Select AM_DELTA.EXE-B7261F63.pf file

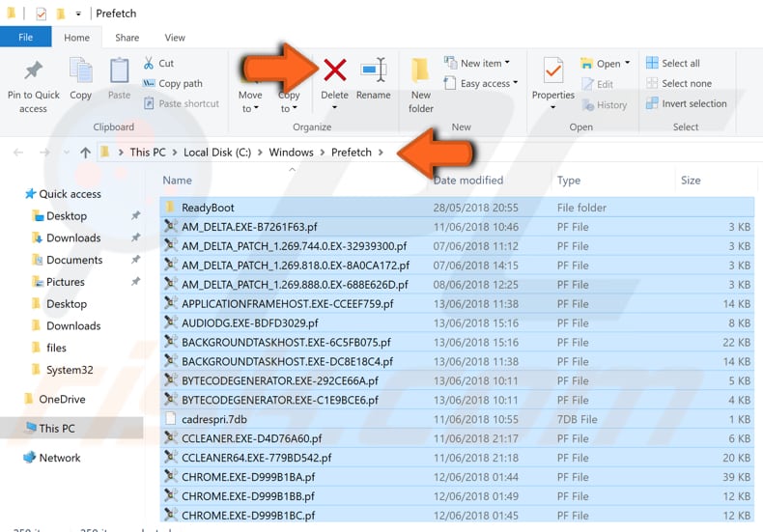[x=457, y=227]
